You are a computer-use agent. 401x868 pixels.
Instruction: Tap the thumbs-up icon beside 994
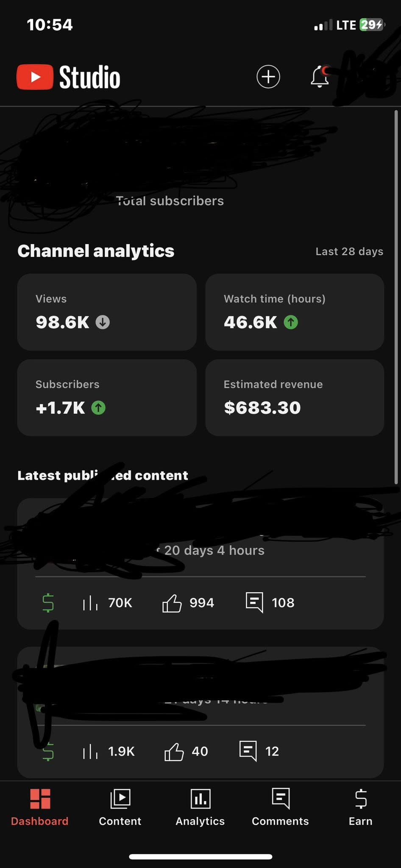tap(172, 603)
